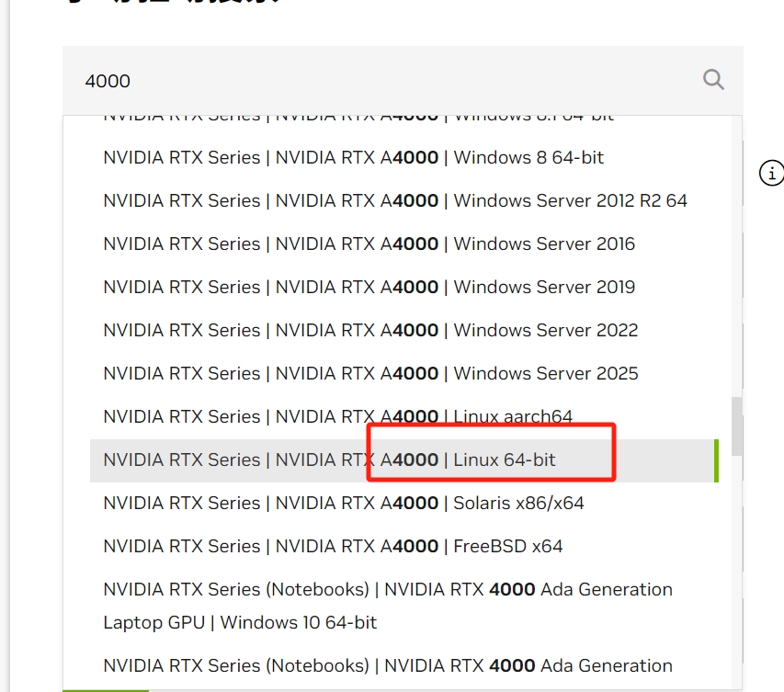Choose the Windows Server 2025 option
This screenshot has height=692, width=784.
(369, 373)
